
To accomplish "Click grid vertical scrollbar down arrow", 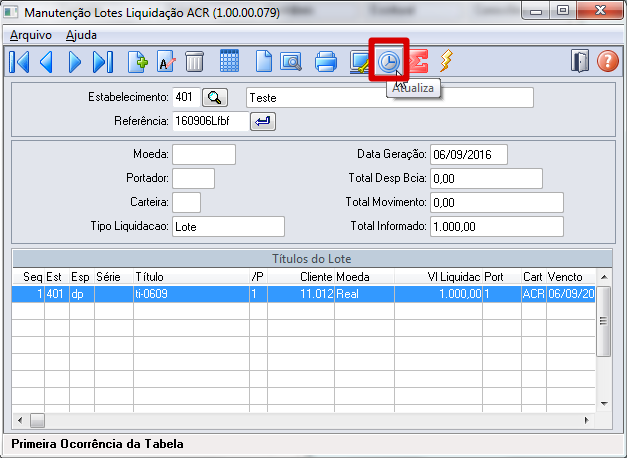I will point(604,404).
